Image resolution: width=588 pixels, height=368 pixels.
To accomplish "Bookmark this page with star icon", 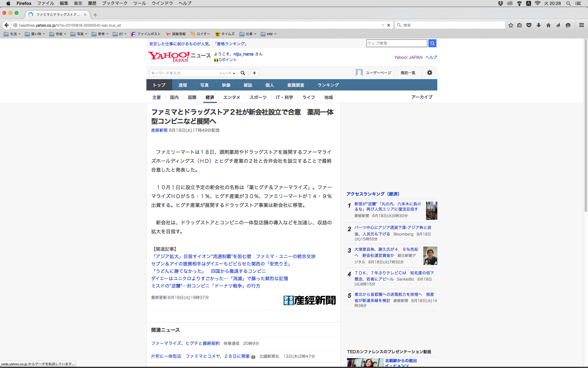I will point(511,25).
